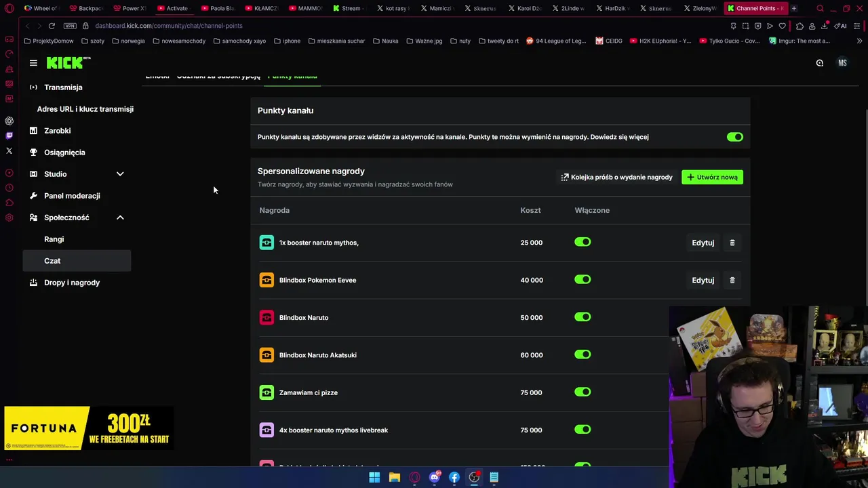Screen dimensions: 868x488
Task: Click Utwórz nową button
Action: click(712, 177)
